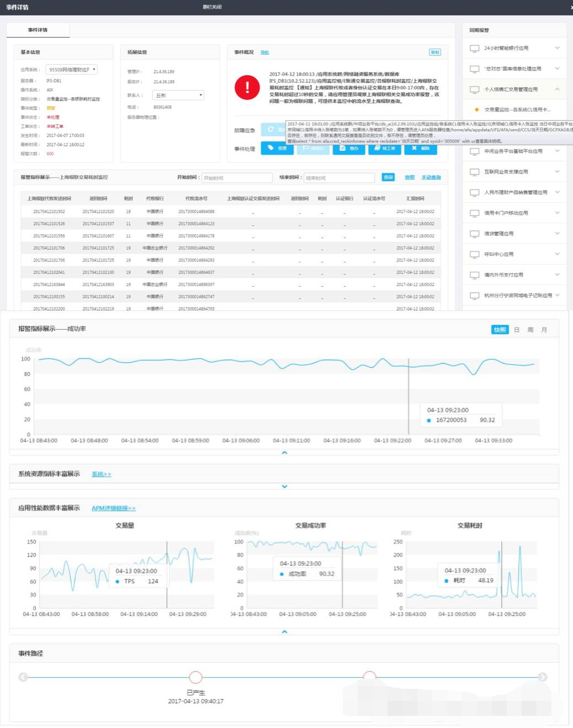Click the 导航 link beside 事件概况
Viewport: 573px width, 728px height.
[x=265, y=52]
